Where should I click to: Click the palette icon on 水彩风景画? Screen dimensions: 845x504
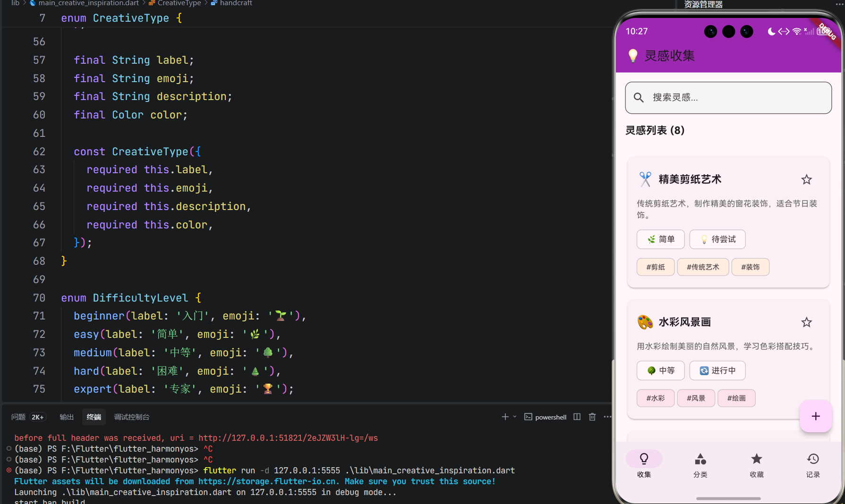[x=645, y=322]
